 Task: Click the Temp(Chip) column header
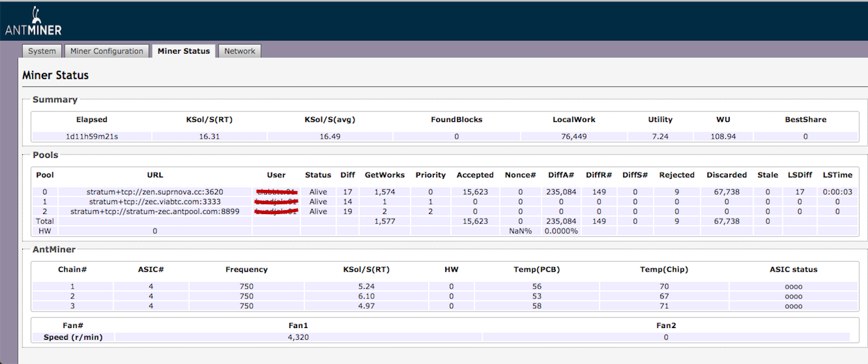click(x=664, y=269)
